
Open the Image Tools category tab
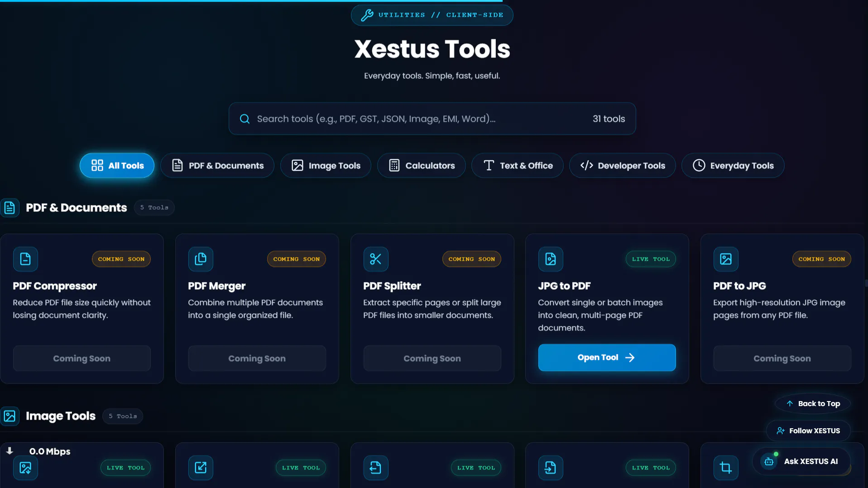point(326,166)
